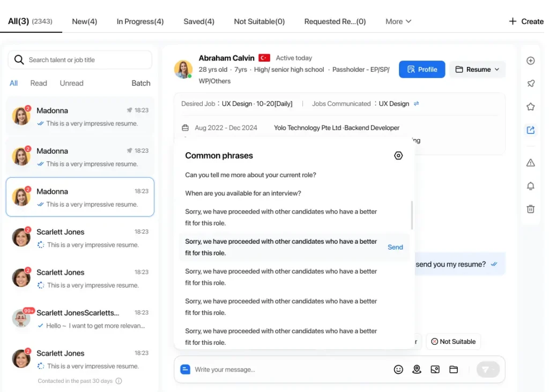Click the plus icon beside Create
Viewport: 549px width, 392px height.
tap(513, 21)
